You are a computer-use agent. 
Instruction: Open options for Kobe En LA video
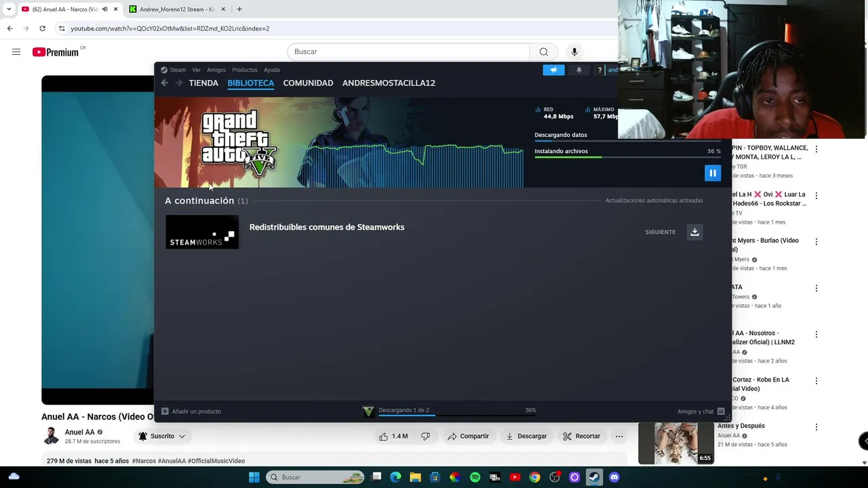[x=816, y=381]
